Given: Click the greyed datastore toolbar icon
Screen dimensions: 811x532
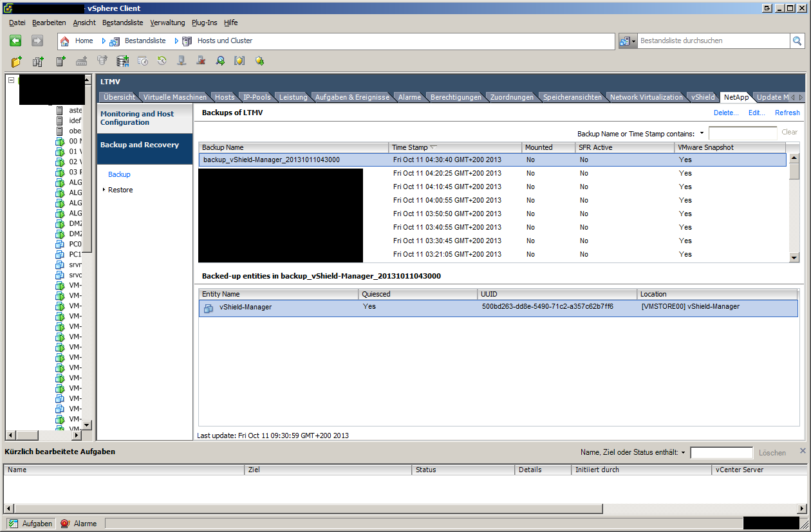Looking at the screenshot, I should point(102,61).
